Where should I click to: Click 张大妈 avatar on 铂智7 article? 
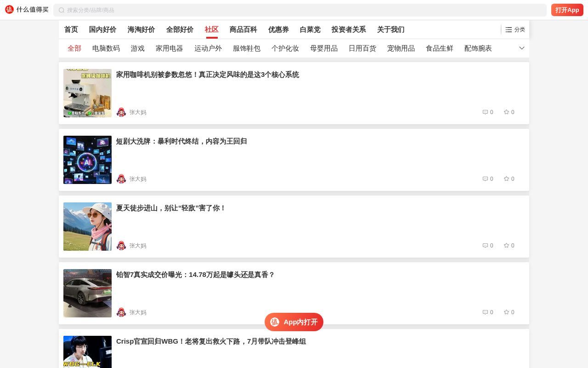[121, 312]
